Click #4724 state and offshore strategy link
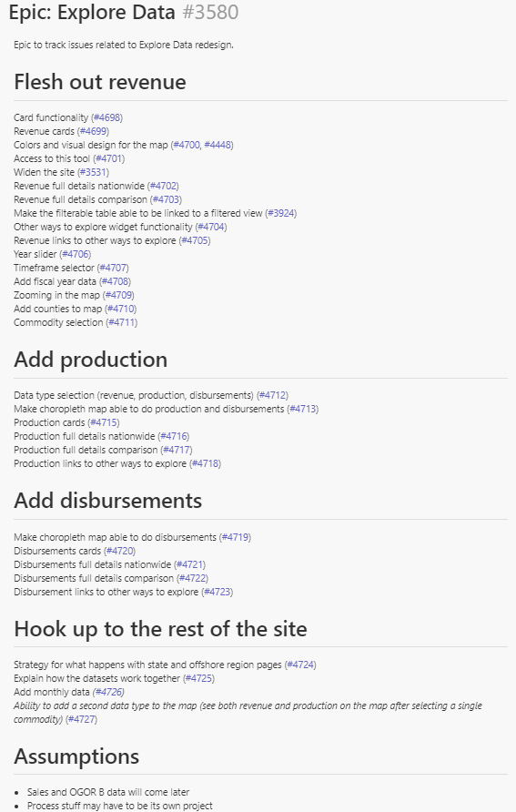Image resolution: width=516 pixels, height=812 pixels. (300, 665)
